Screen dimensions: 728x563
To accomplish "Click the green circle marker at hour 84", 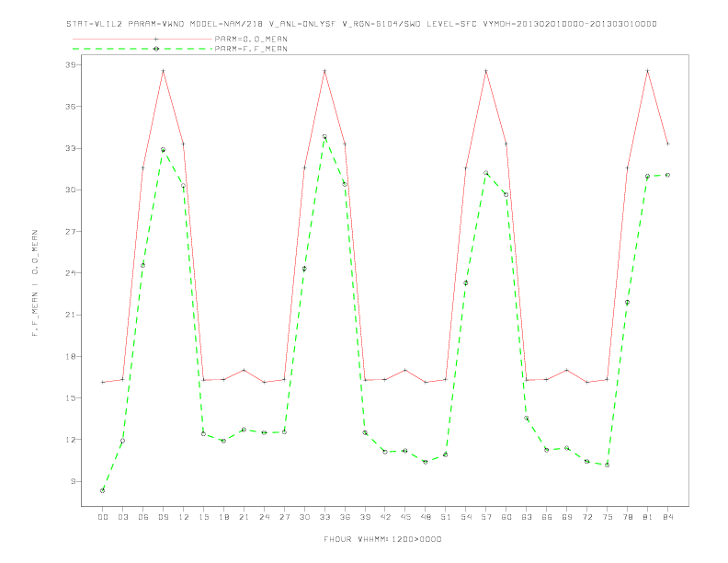I will (x=667, y=175).
